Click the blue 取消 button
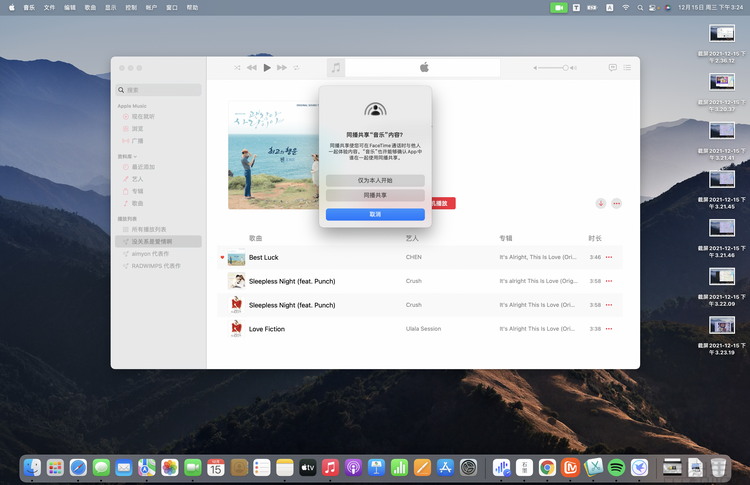 coord(375,214)
